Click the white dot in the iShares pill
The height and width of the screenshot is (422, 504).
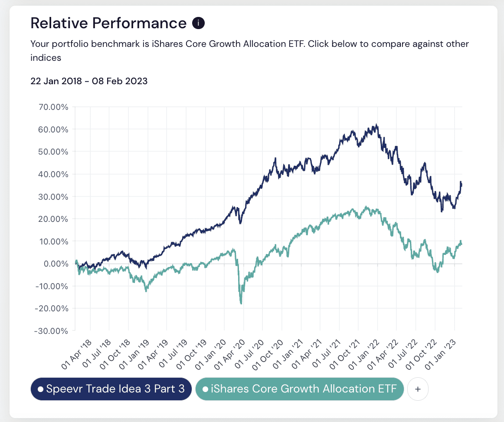[x=205, y=389]
